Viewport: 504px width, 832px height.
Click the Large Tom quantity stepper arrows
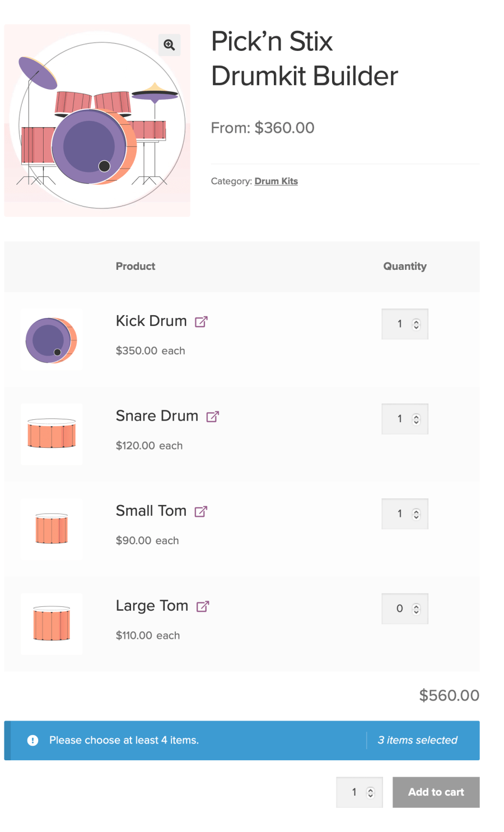coord(417,609)
